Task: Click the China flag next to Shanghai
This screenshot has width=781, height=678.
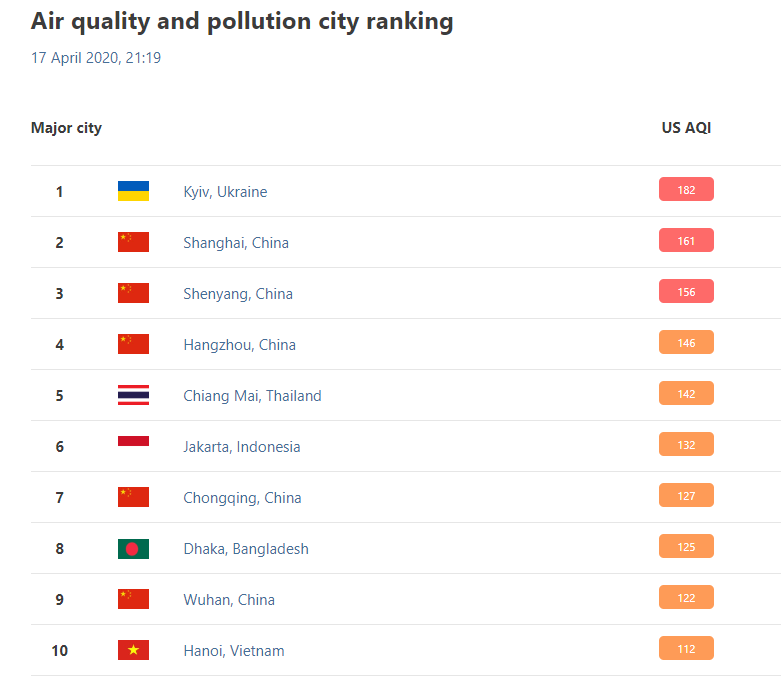Action: pyautogui.click(x=133, y=242)
